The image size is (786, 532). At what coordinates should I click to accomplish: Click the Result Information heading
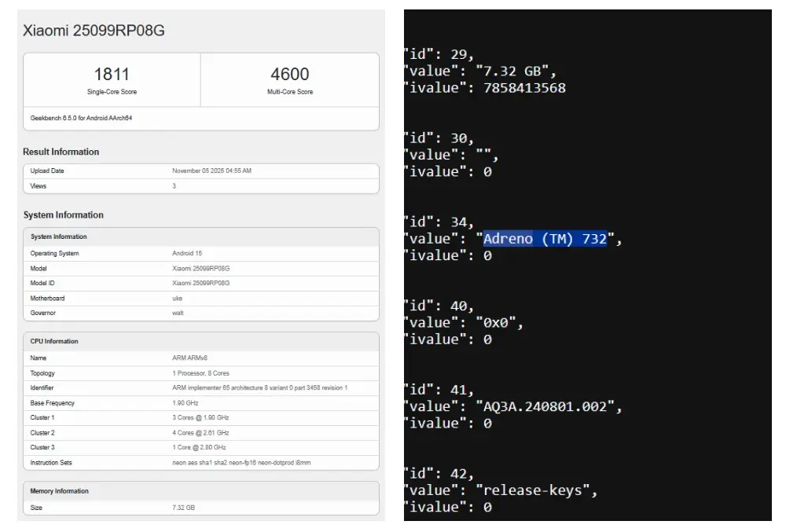pyautogui.click(x=61, y=152)
